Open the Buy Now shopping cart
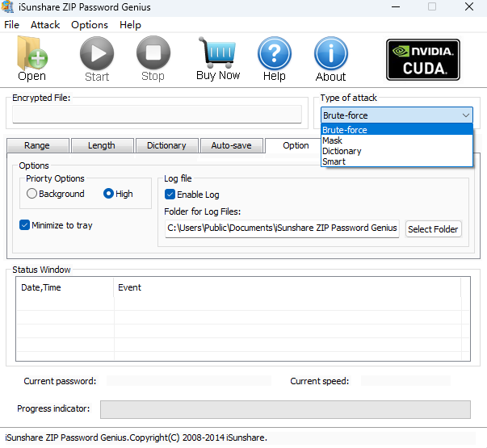This screenshot has height=448, width=487. point(218,52)
